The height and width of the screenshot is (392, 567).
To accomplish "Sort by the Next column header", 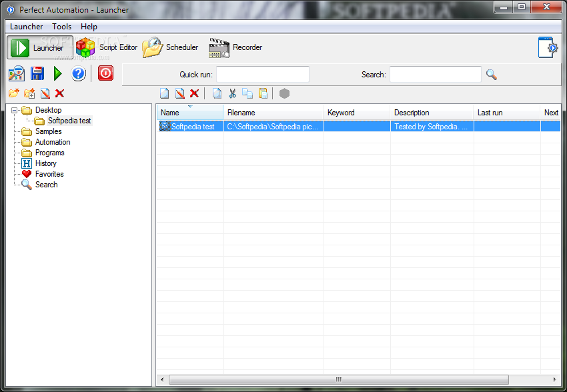I will click(x=551, y=113).
